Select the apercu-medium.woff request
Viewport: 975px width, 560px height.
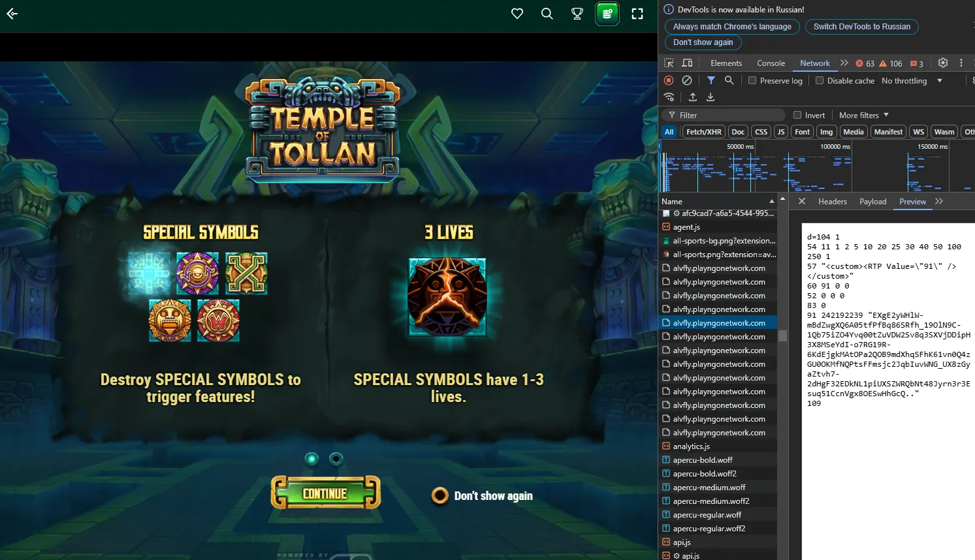click(x=718, y=488)
